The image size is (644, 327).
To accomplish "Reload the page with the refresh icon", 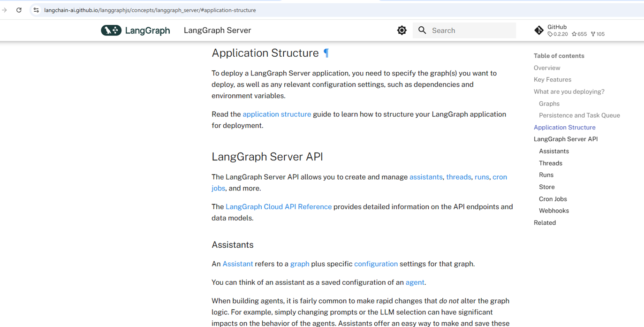I will coord(19,10).
